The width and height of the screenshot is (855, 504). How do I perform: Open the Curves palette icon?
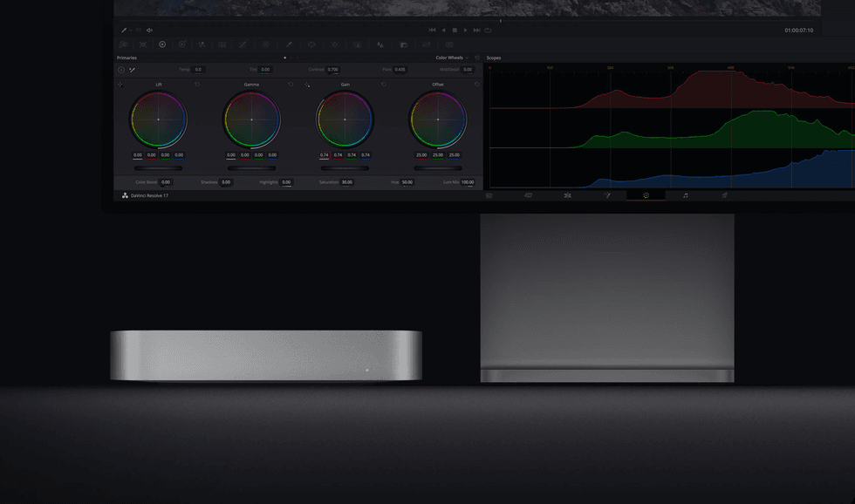tap(243, 44)
